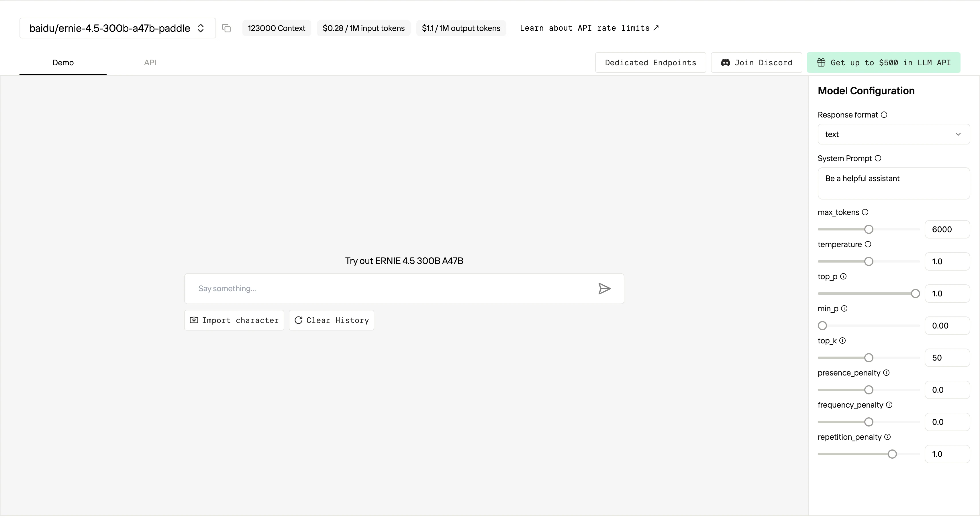Image resolution: width=980 pixels, height=532 pixels.
Task: Show info icon next to temperature
Action: click(x=868, y=244)
